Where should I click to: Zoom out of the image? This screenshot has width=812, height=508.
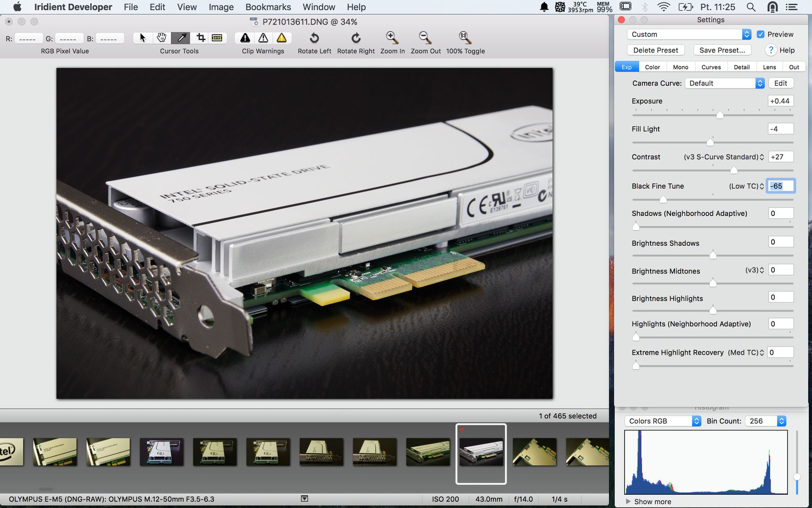coord(425,38)
